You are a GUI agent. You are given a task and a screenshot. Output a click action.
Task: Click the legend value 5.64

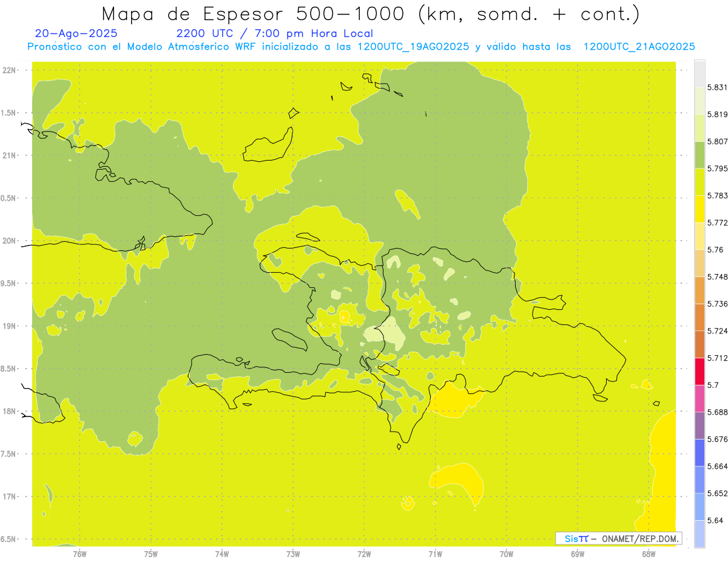(x=715, y=521)
